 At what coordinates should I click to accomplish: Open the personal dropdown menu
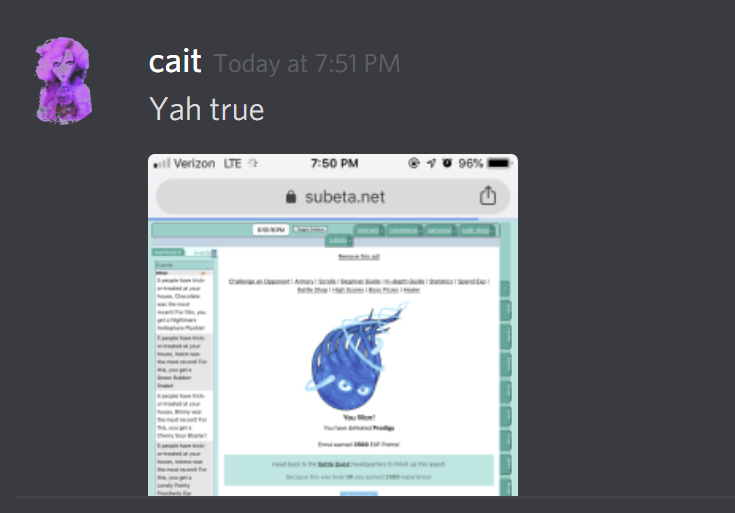coord(440,230)
